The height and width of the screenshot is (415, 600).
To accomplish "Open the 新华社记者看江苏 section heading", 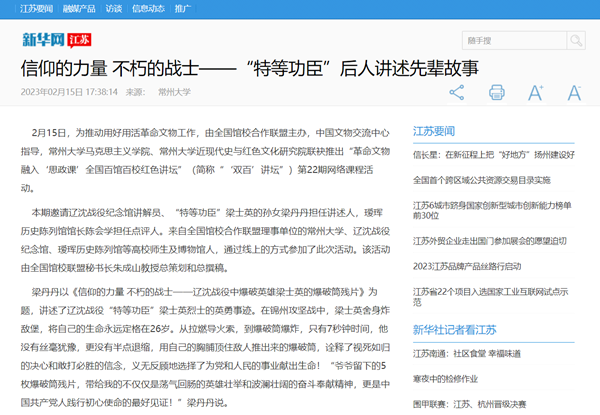I will coord(456,328).
